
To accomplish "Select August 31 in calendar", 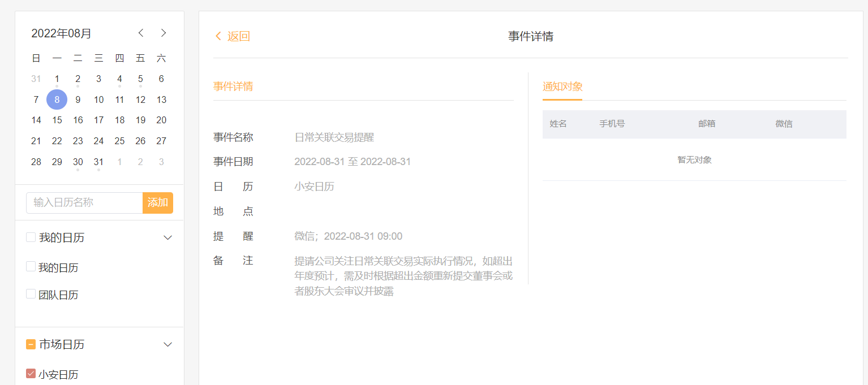I will [x=99, y=162].
